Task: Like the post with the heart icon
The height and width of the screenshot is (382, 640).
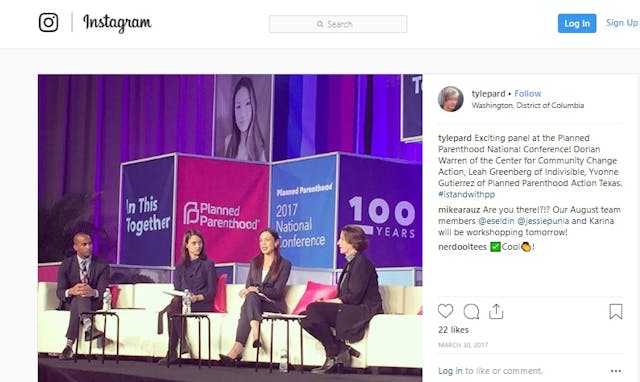Action: tap(445, 311)
